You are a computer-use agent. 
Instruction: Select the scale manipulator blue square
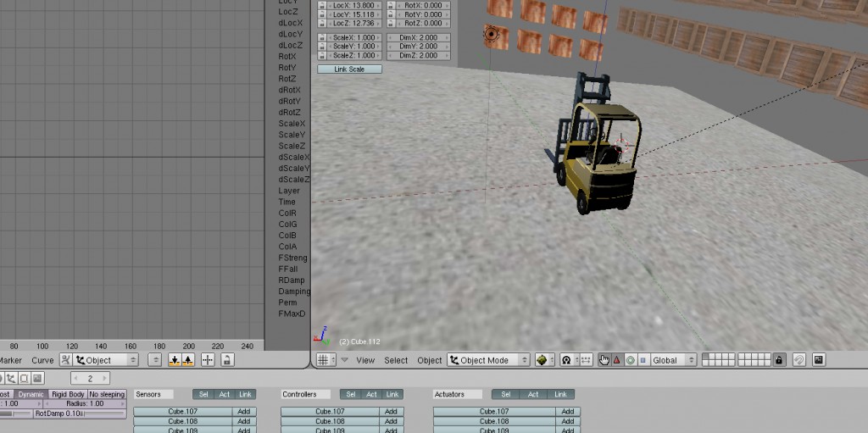[643, 360]
